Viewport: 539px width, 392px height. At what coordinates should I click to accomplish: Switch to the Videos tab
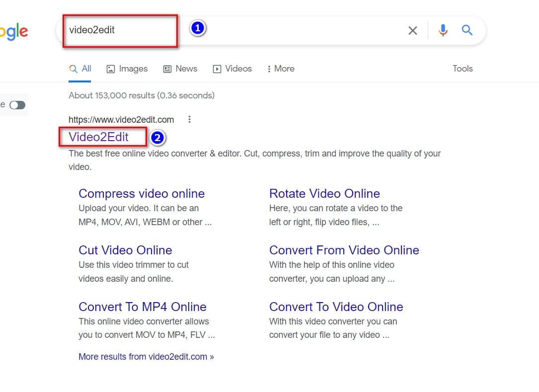point(232,69)
